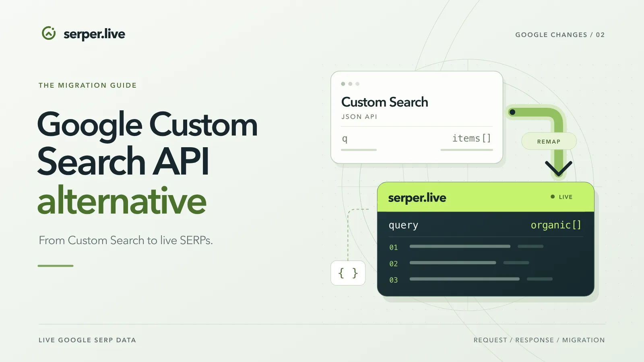This screenshot has height=362, width=644.
Task: Click result row number 01
Action: pyautogui.click(x=394, y=247)
